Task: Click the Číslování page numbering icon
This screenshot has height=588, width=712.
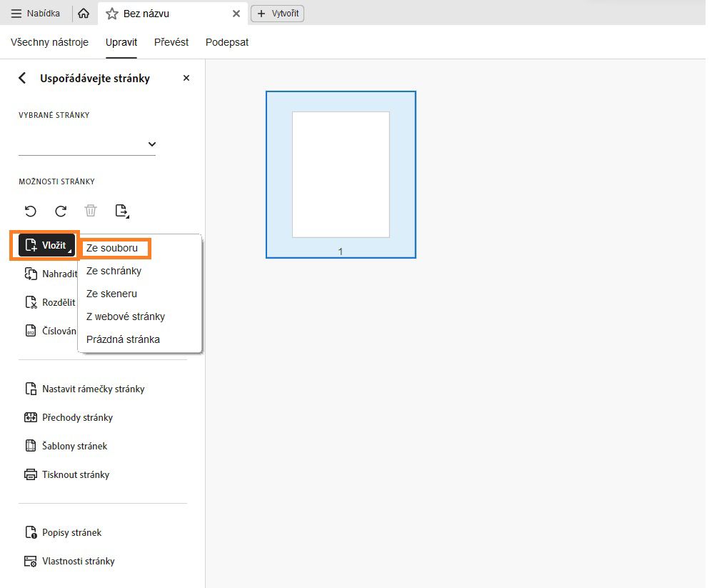Action: [31, 331]
